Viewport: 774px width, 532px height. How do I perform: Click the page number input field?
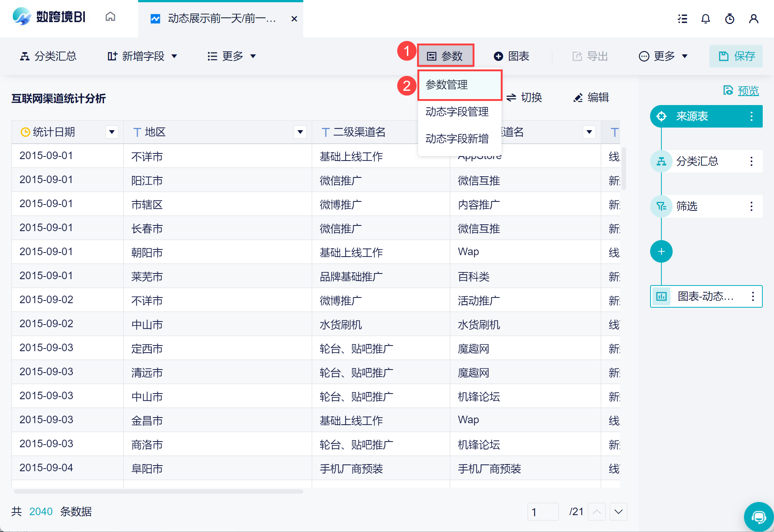coord(542,512)
